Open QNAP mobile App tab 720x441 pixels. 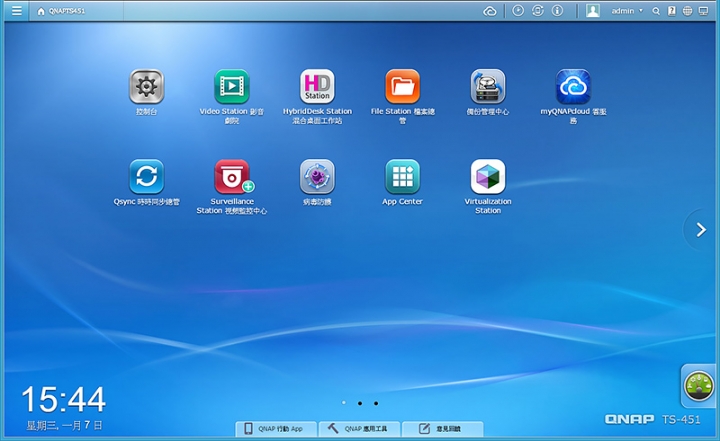click(276, 429)
